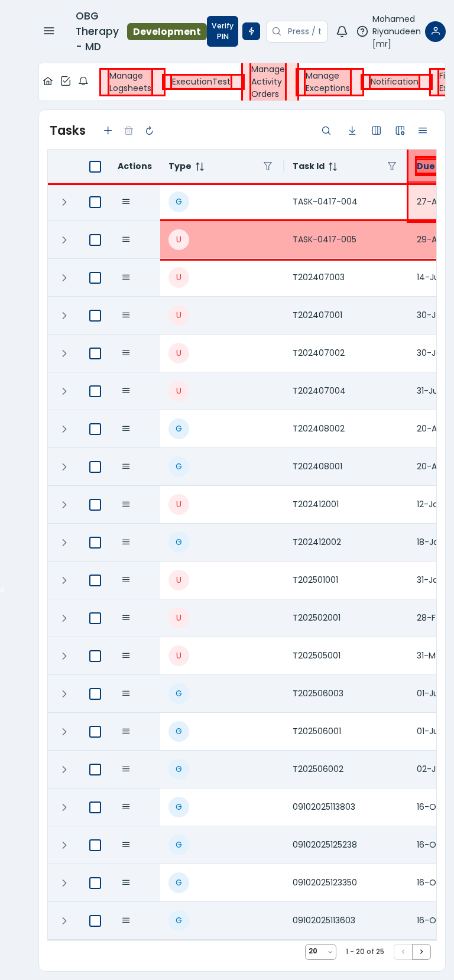Add a new task with the plus icon
Screen dimensions: 454x980
pyautogui.click(x=108, y=131)
